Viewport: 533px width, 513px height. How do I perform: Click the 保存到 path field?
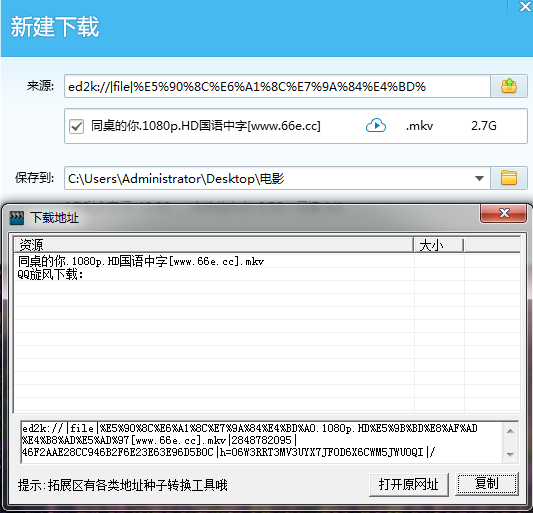[269, 178]
